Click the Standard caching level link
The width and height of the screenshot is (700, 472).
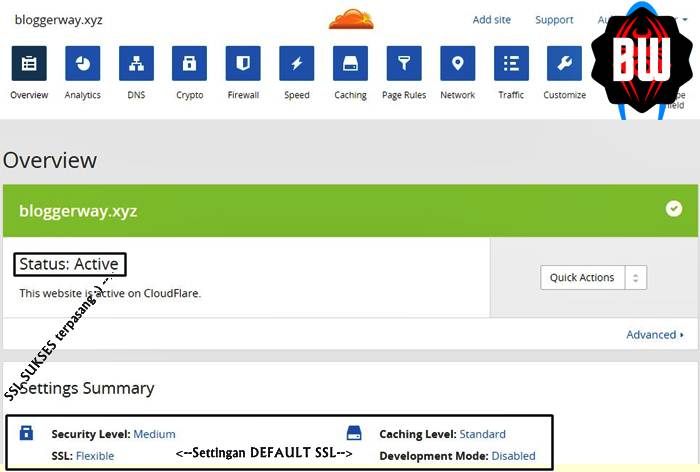(483, 434)
